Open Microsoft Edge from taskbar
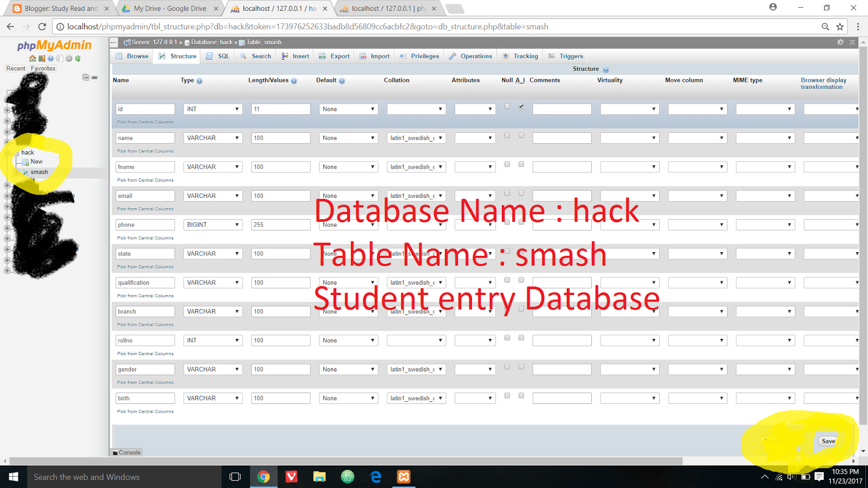Screen dimensions: 868x488 pyautogui.click(x=375, y=477)
